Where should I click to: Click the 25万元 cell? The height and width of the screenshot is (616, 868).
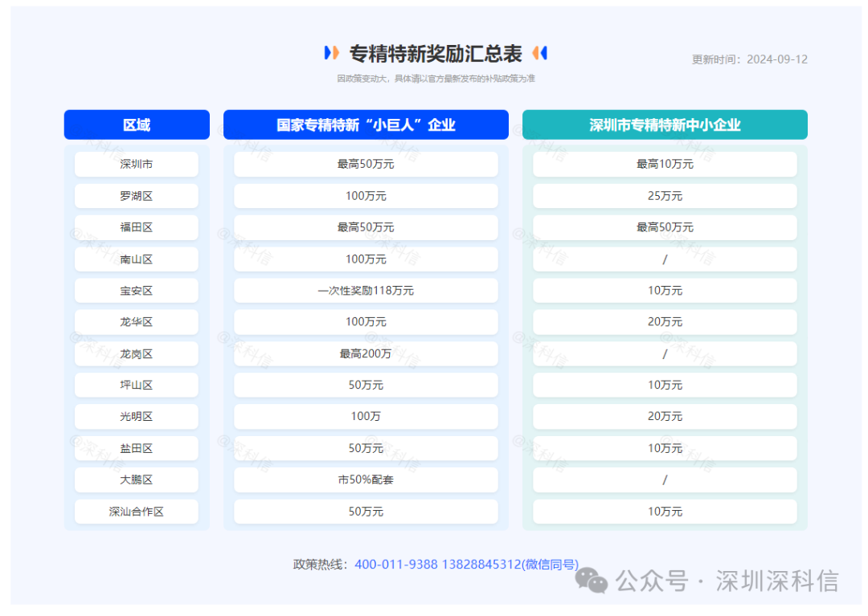[665, 196]
